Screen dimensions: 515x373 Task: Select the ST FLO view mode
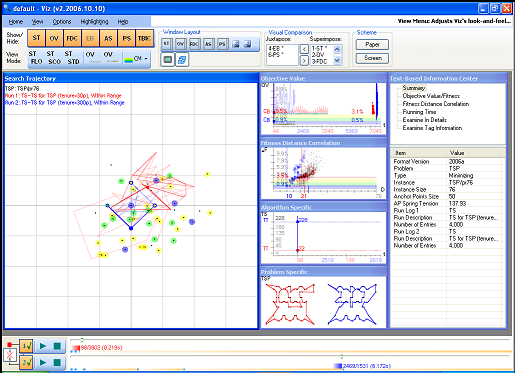tap(36, 58)
